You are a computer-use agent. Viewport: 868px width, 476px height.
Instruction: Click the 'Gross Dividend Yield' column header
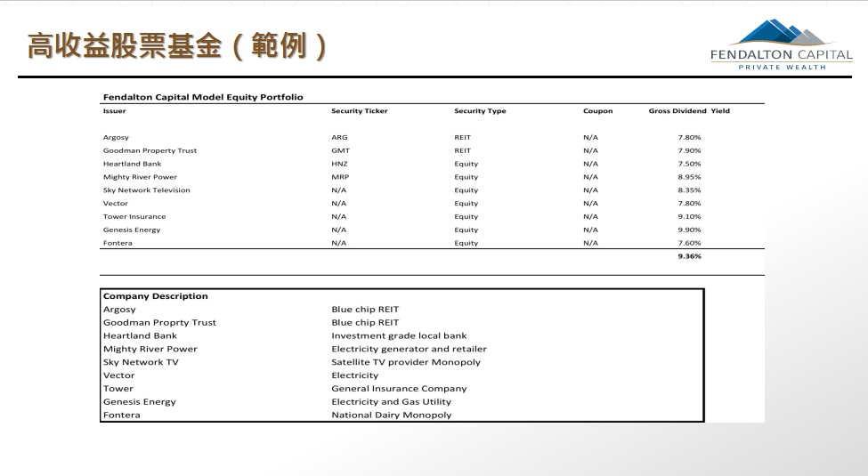click(x=689, y=110)
